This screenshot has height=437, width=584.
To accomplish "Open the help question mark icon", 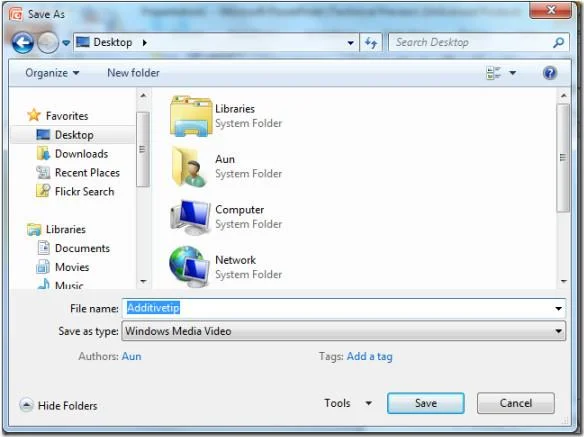I will click(549, 73).
